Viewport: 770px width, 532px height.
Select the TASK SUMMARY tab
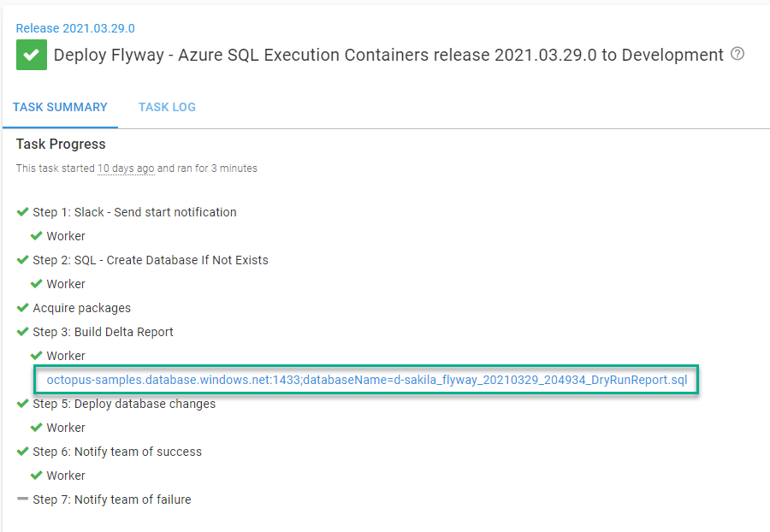pos(60,107)
